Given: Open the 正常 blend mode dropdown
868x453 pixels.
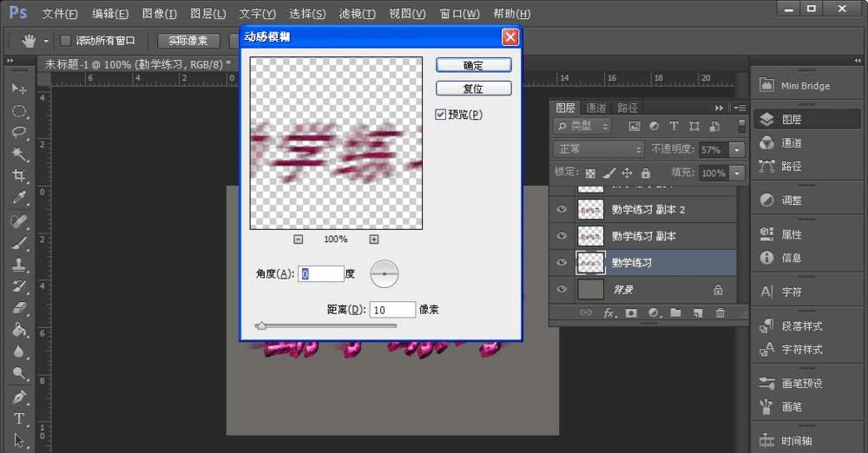Looking at the screenshot, I should click(x=598, y=149).
